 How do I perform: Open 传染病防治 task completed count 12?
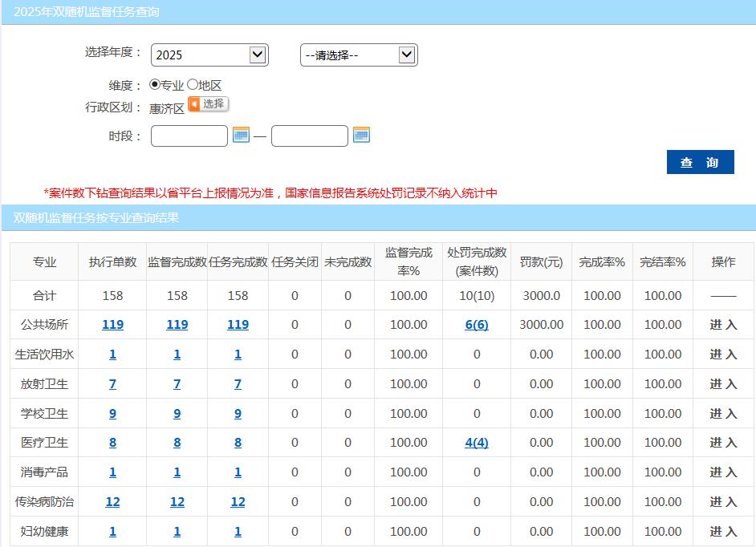[x=238, y=502]
